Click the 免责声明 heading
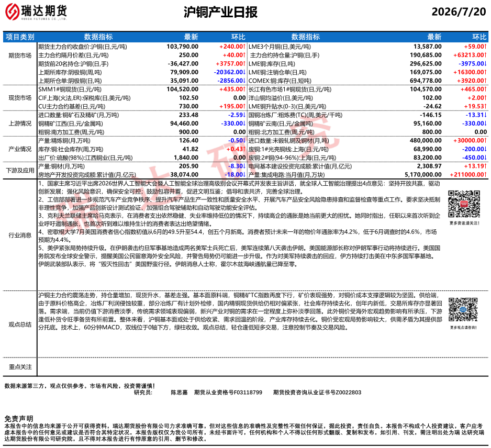491x448 pixels. (19, 419)
